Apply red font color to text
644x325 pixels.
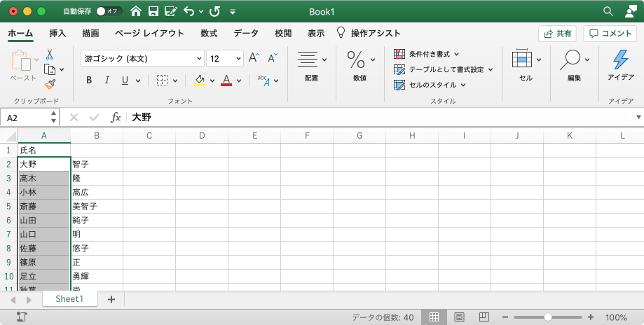coord(226,81)
